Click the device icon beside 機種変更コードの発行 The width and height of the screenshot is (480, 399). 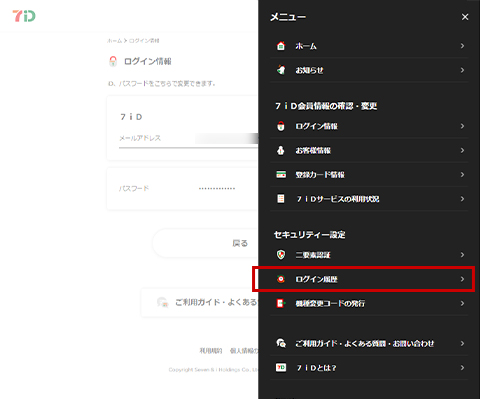coord(281,303)
